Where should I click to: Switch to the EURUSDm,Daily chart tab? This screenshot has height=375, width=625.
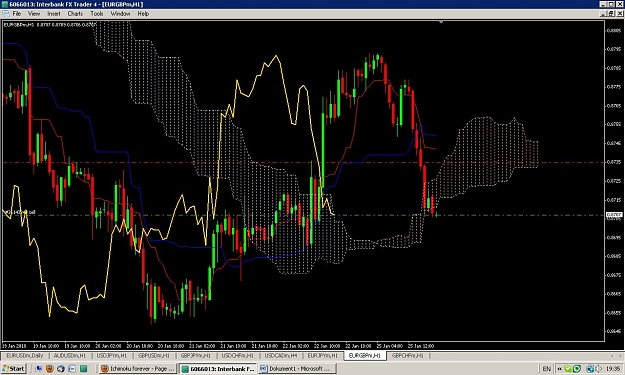click(25, 355)
